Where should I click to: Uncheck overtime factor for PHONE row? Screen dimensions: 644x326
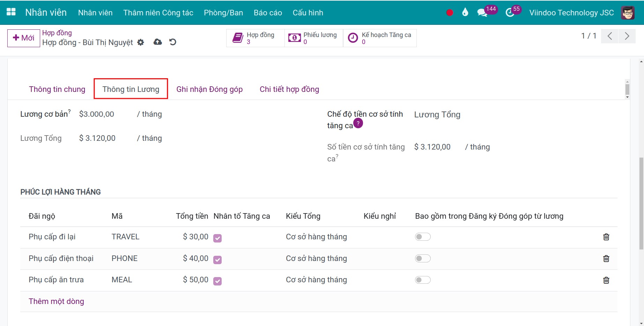[x=217, y=260]
